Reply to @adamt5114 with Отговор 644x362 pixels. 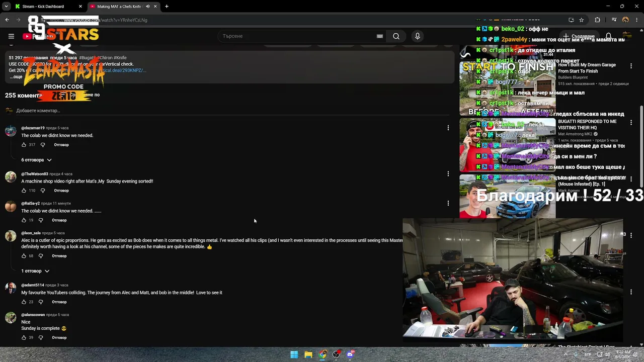59,302
